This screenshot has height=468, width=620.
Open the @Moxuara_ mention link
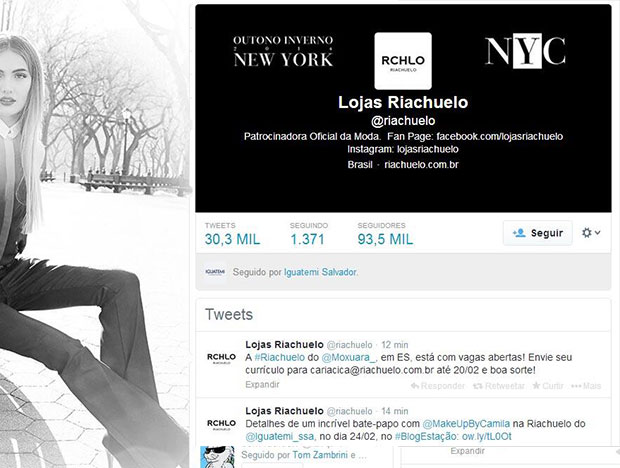pos(349,357)
